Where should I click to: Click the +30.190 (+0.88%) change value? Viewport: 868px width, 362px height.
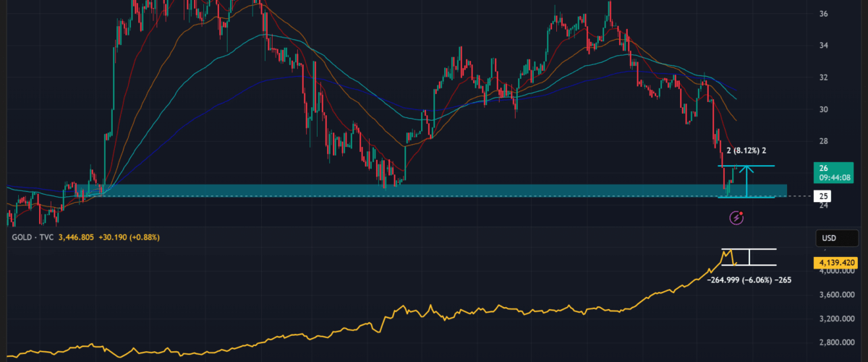[129, 237]
